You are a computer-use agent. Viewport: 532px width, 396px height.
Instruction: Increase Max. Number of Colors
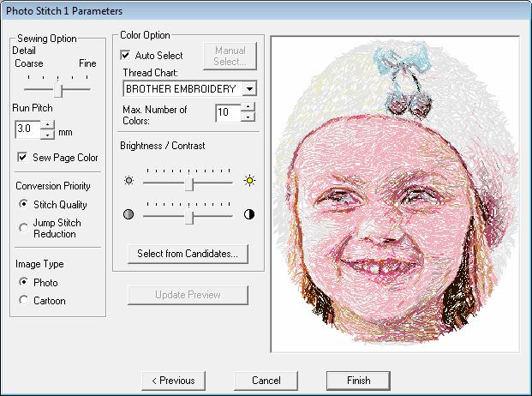coord(248,107)
